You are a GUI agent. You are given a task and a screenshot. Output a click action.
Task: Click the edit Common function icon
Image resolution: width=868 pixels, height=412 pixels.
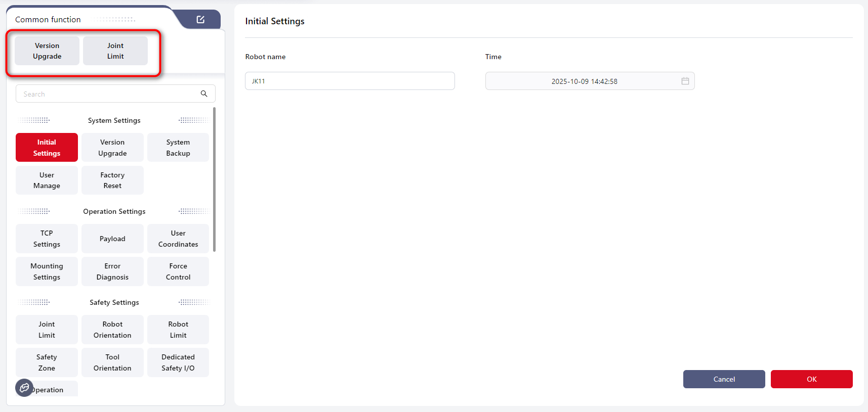[200, 20]
